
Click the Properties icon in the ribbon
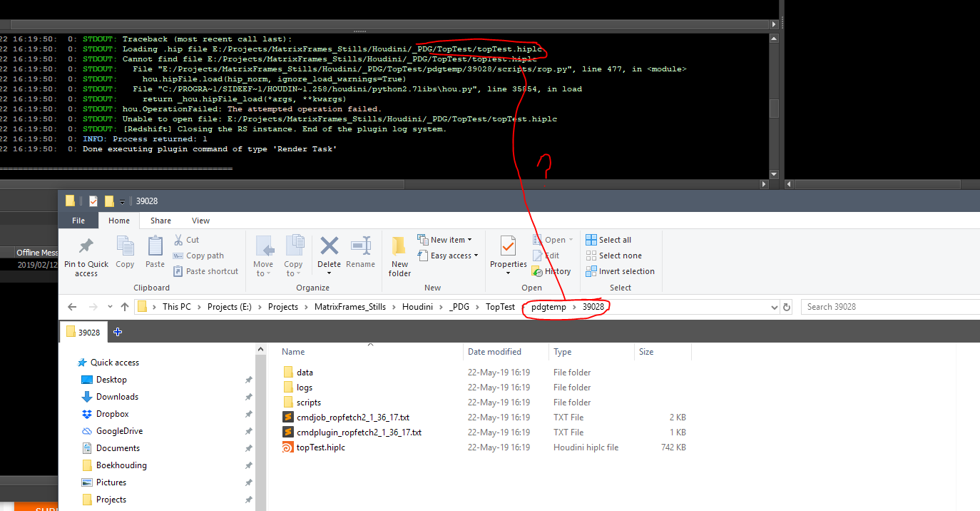509,247
